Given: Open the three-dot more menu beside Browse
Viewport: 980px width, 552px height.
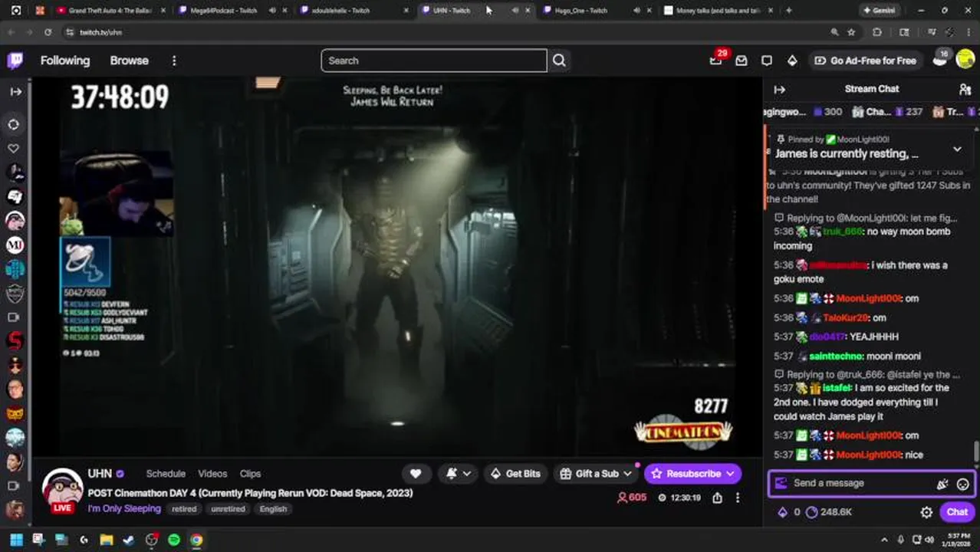Looking at the screenshot, I should (174, 61).
